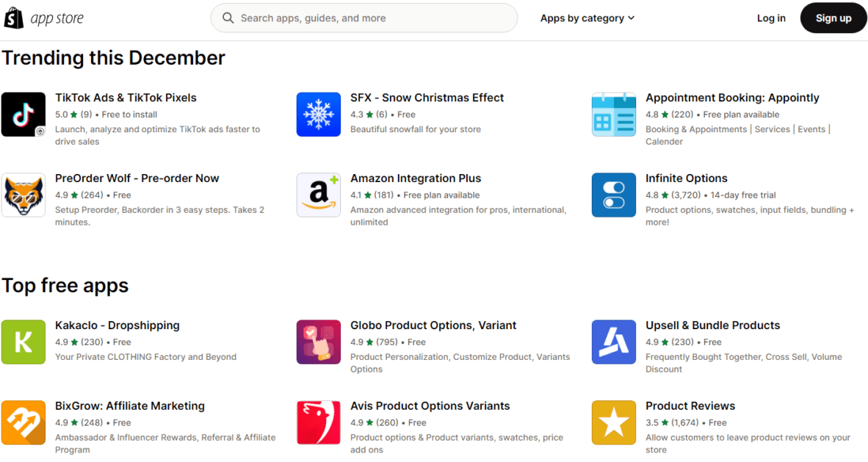
Task: Expand the Apps by category dropdown
Action: (587, 18)
